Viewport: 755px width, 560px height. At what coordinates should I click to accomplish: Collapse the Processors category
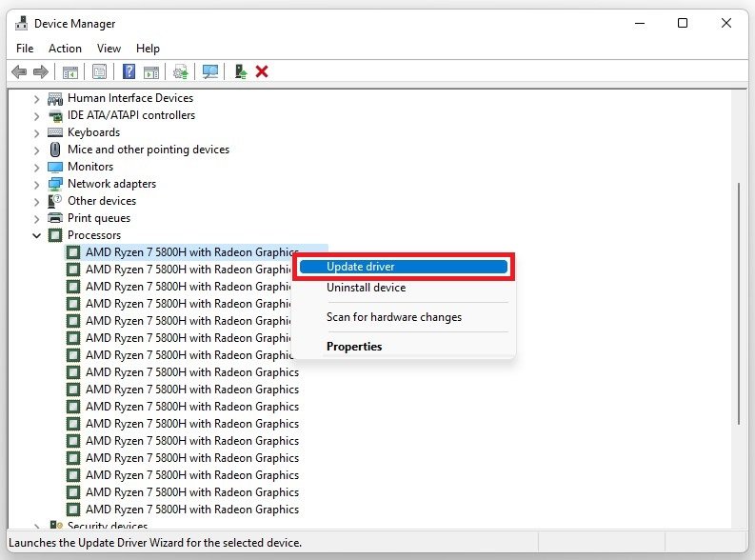(37, 235)
